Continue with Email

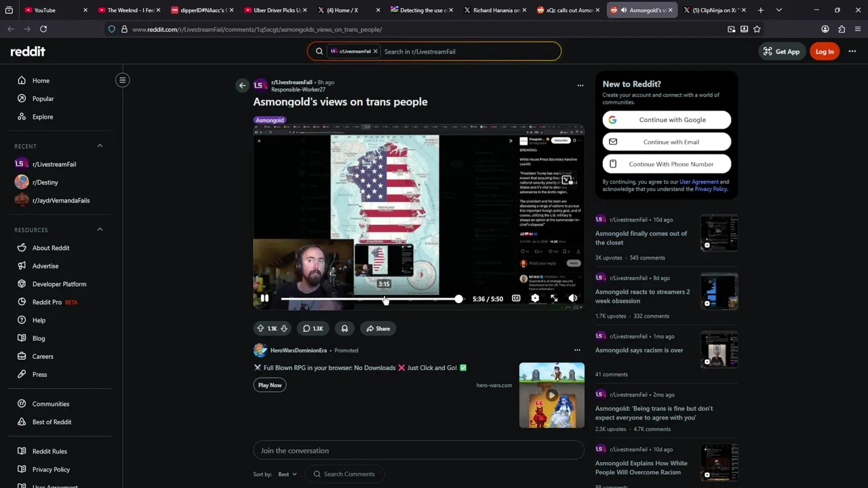667,142
